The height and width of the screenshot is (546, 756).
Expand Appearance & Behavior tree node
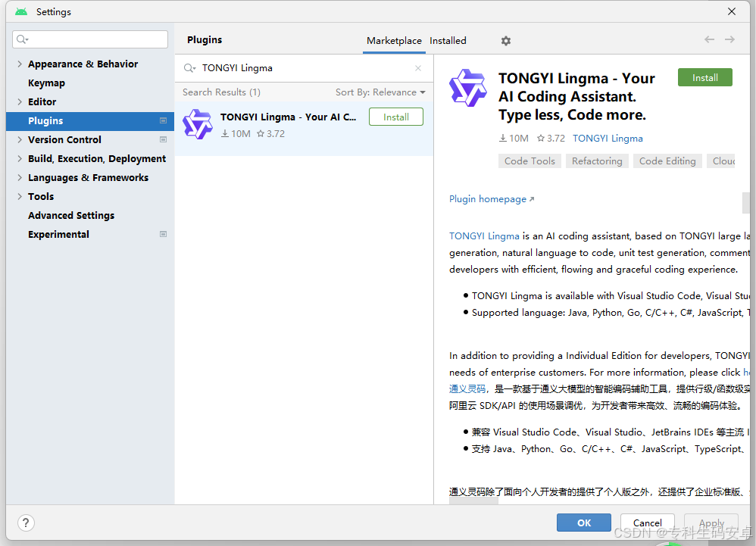19,64
